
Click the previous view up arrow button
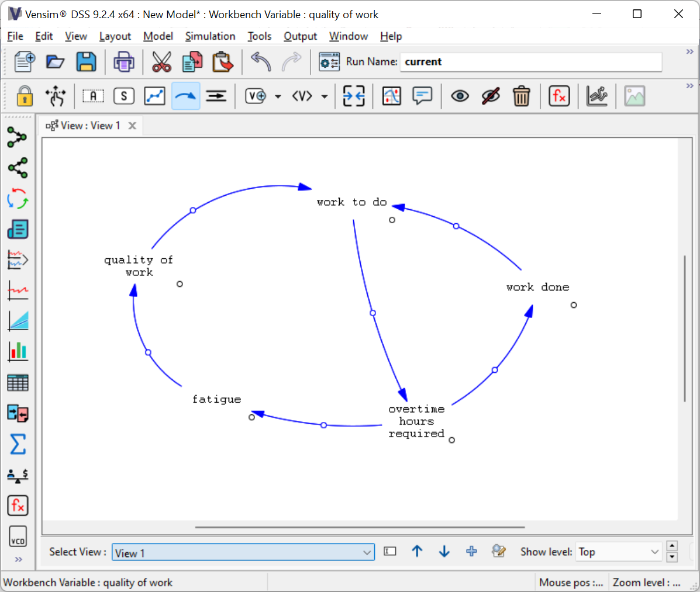417,551
